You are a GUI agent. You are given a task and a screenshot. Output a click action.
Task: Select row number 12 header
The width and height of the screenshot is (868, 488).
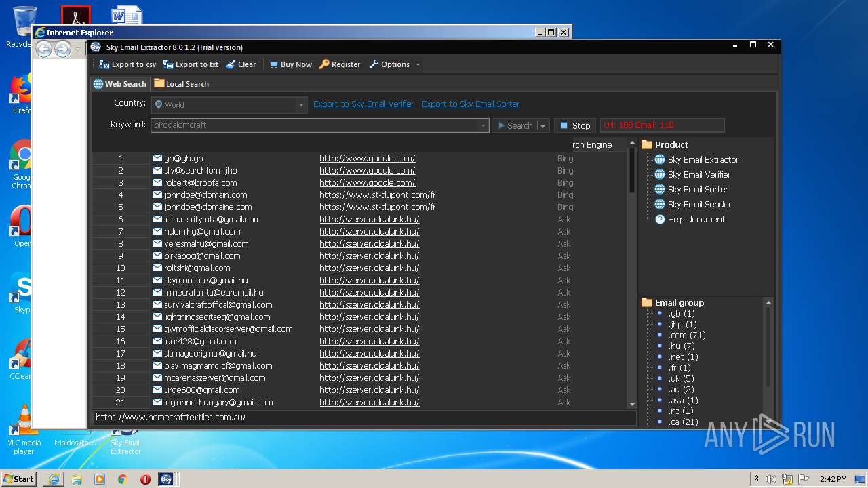[121, 293]
